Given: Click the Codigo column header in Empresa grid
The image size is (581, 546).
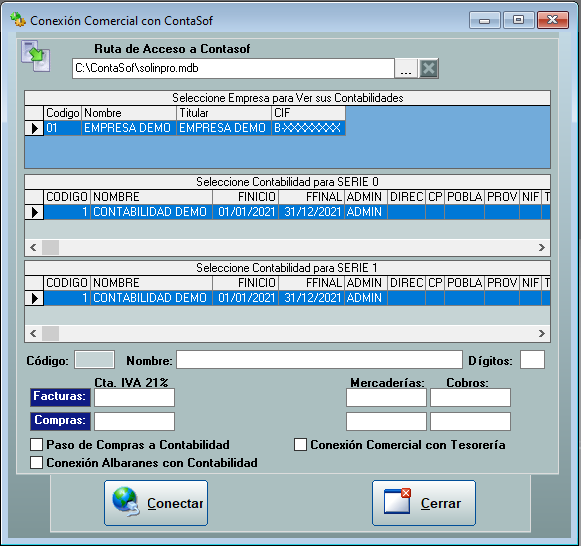Looking at the screenshot, I should [63, 113].
